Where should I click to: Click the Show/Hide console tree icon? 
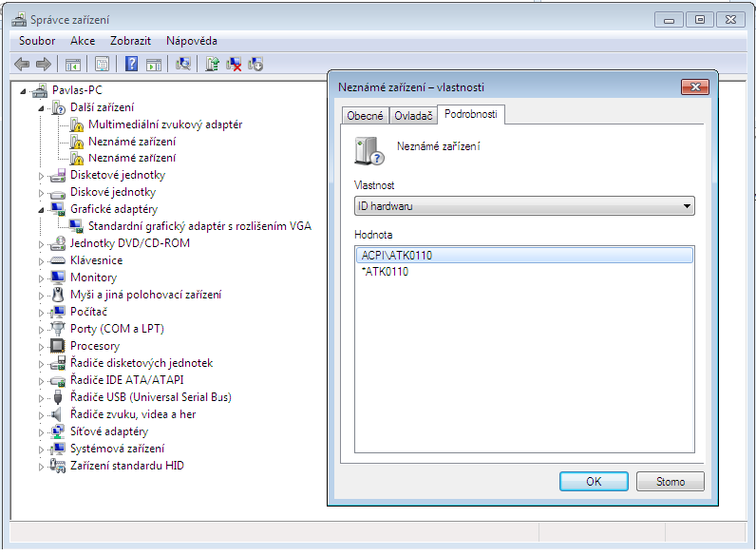click(x=72, y=64)
